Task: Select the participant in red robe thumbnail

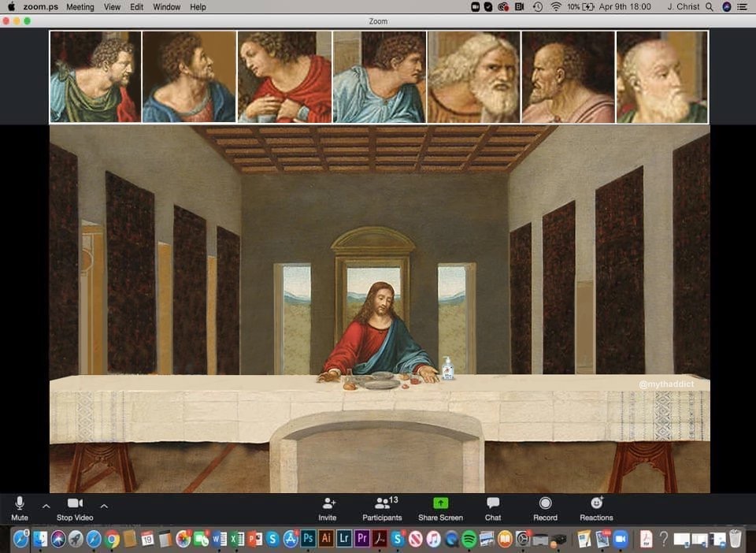Action: pyautogui.click(x=284, y=77)
